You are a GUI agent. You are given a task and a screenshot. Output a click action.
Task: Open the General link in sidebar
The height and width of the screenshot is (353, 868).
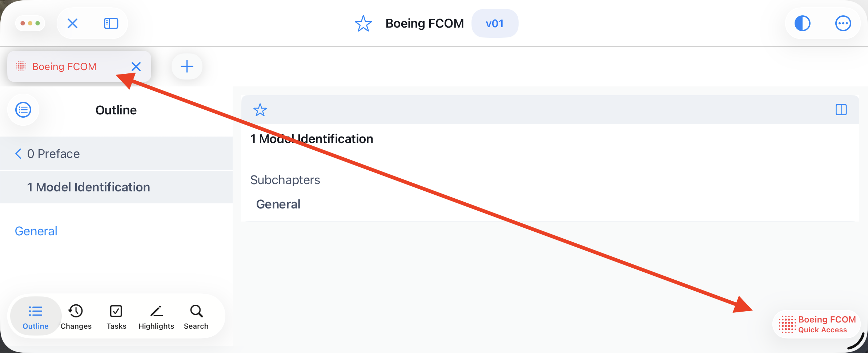point(36,231)
